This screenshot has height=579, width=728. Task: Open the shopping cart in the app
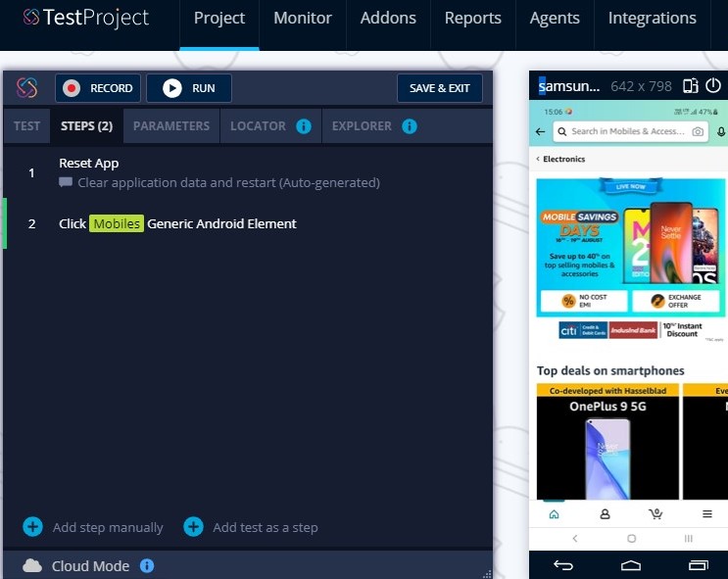point(655,514)
